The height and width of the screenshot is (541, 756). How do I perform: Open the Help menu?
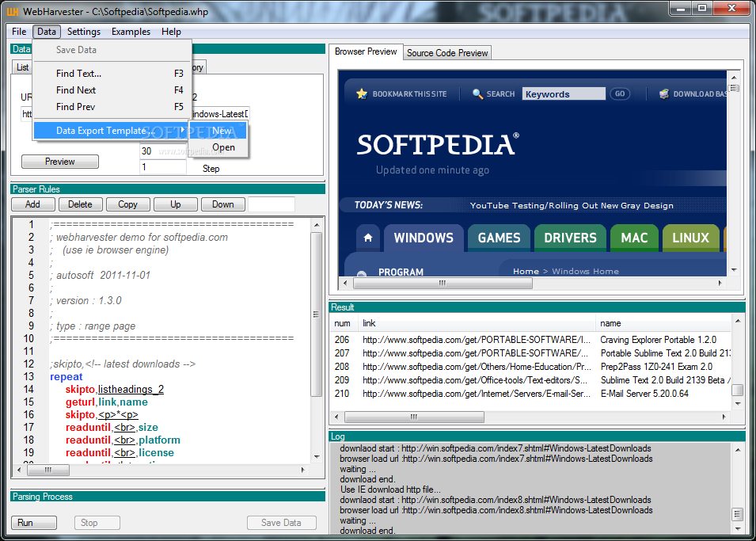click(x=171, y=32)
